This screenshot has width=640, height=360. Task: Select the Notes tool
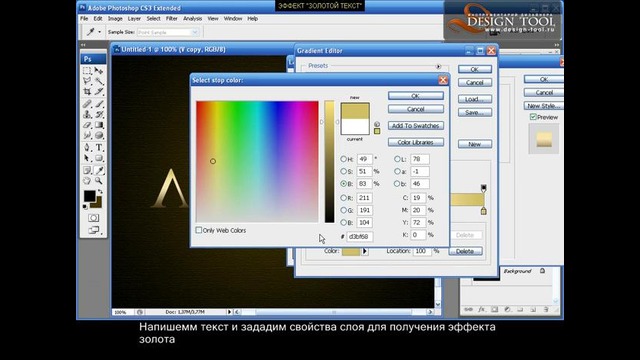pyautogui.click(x=87, y=170)
